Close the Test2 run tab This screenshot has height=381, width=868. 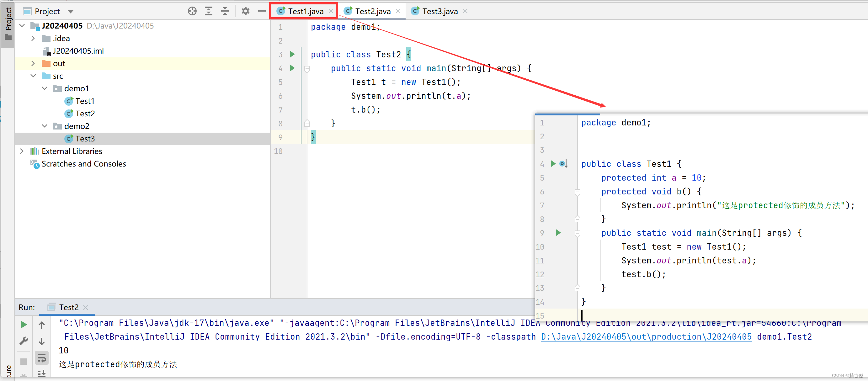click(x=86, y=307)
